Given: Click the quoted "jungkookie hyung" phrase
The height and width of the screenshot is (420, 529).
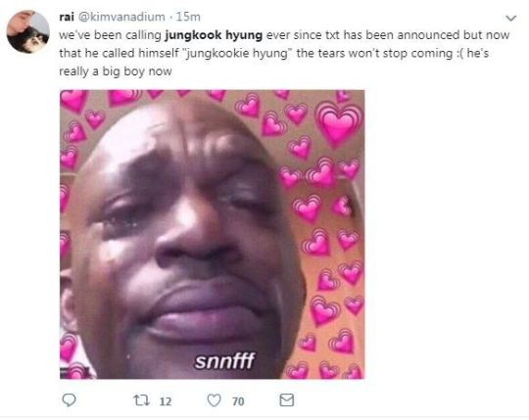Looking at the screenshot, I should pos(236,53).
